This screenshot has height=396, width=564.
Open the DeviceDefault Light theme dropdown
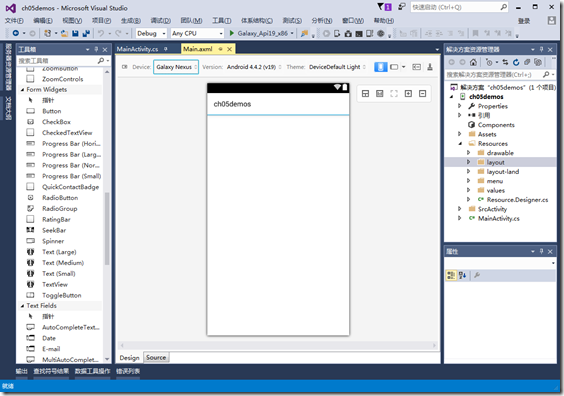coord(337,67)
